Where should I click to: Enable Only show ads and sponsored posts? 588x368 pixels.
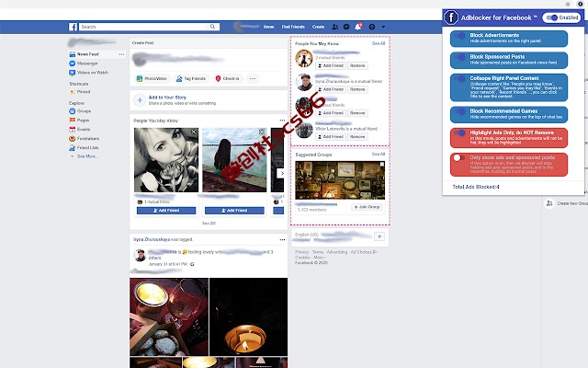[458, 158]
